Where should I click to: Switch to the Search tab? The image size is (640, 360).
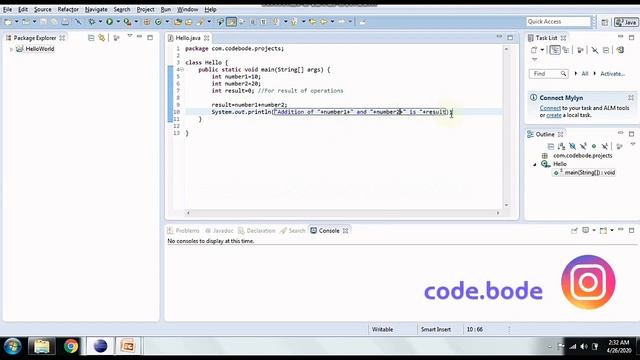tap(293, 231)
